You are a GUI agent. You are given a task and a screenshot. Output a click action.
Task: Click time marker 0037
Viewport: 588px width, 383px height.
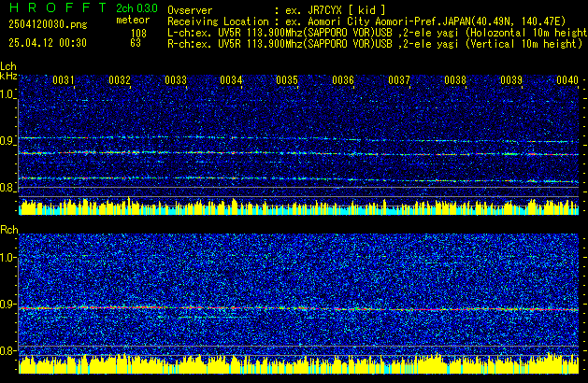(399, 80)
